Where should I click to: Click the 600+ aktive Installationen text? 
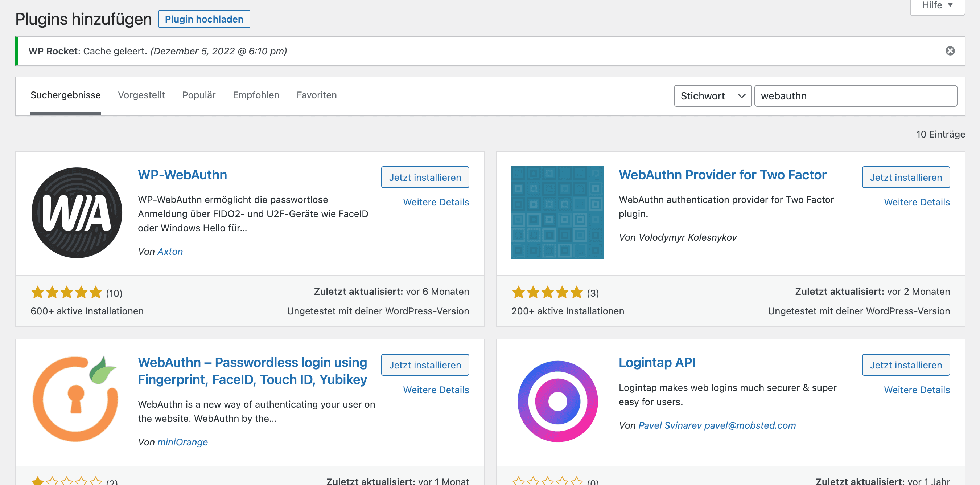(87, 311)
